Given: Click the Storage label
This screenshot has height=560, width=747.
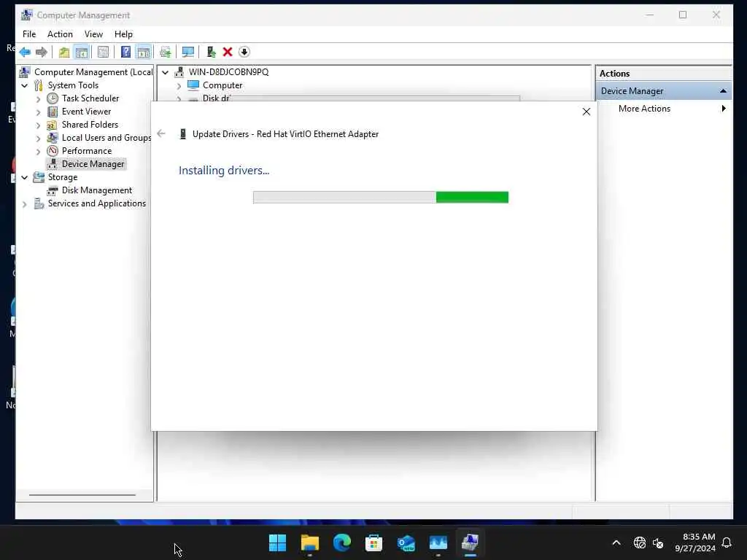Looking at the screenshot, I should [63, 177].
